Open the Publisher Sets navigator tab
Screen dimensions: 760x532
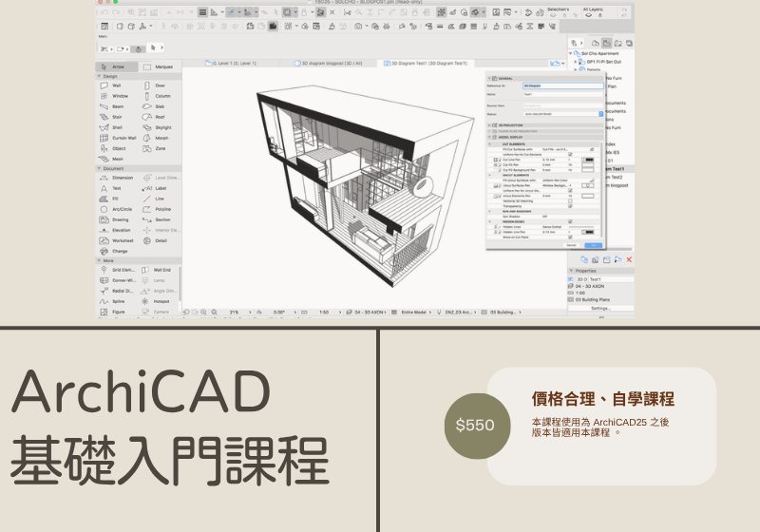[629, 43]
